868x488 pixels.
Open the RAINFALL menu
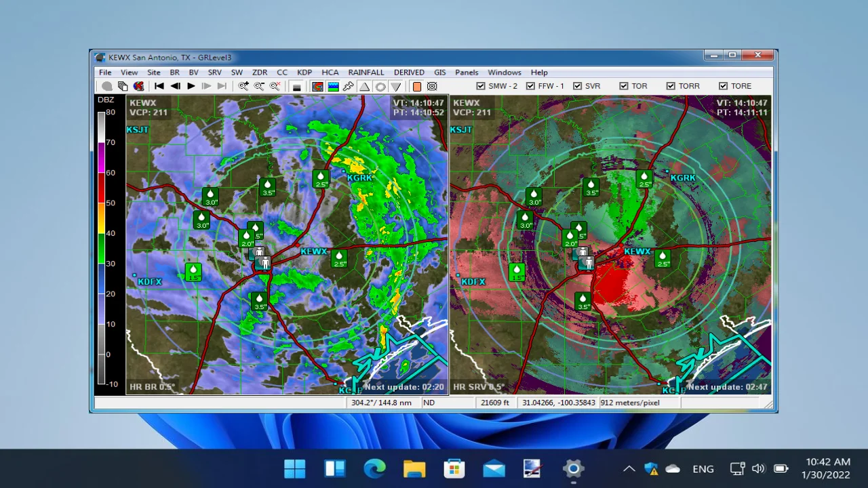pyautogui.click(x=366, y=72)
